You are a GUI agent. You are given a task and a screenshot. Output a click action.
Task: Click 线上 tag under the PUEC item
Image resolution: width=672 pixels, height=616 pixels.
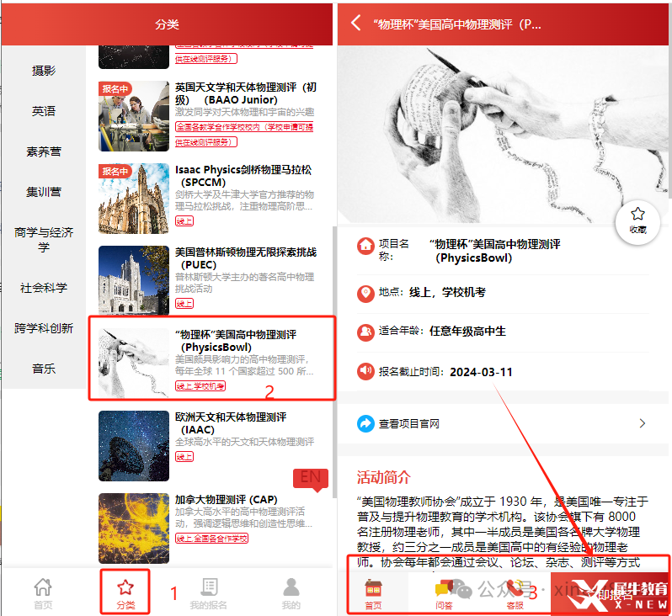pos(184,304)
